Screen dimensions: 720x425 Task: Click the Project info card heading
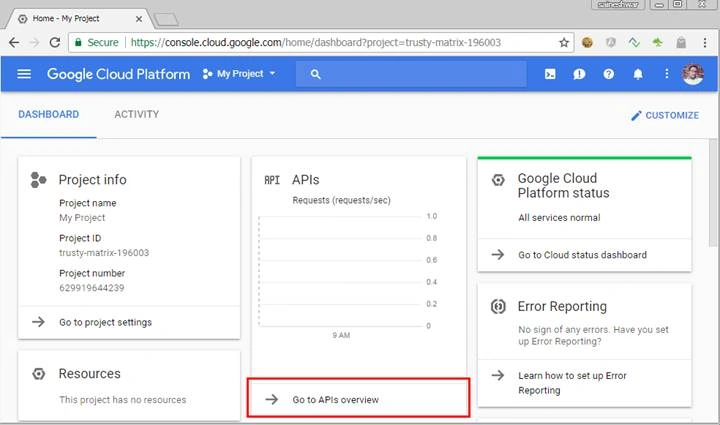[92, 180]
